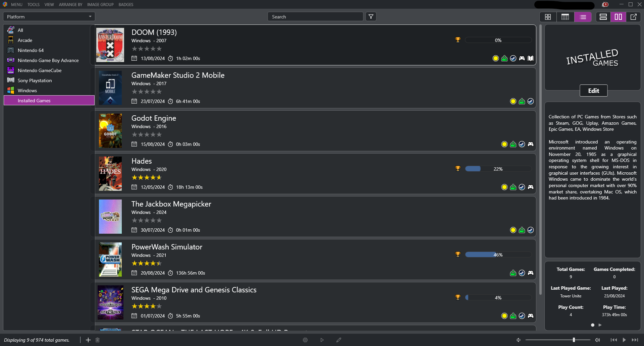Image resolution: width=644 pixels, height=346 pixels.
Task: Select All platforms in sidebar
Action: pyautogui.click(x=49, y=30)
